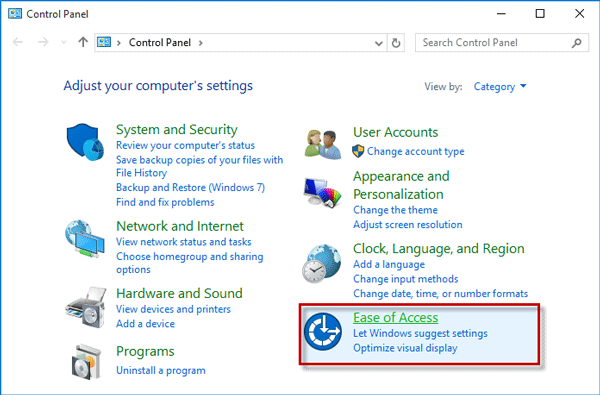The image size is (600, 395).
Task: Click Add a language
Action: pos(389,264)
